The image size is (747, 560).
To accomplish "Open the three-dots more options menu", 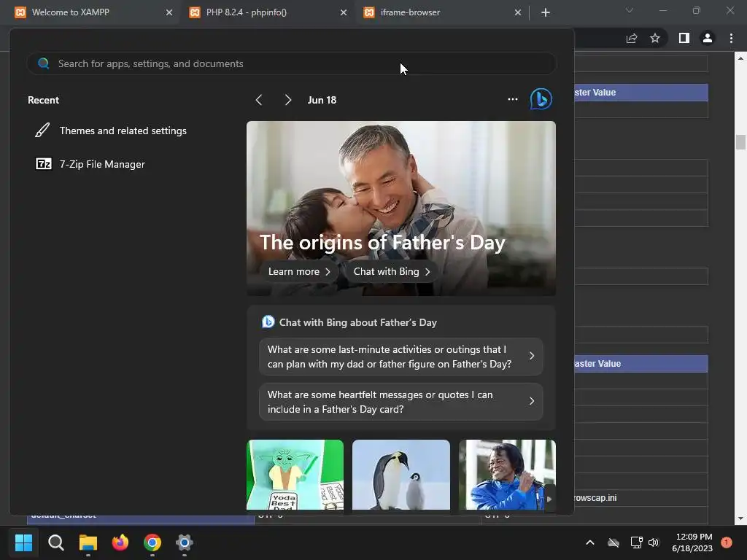I will point(513,99).
